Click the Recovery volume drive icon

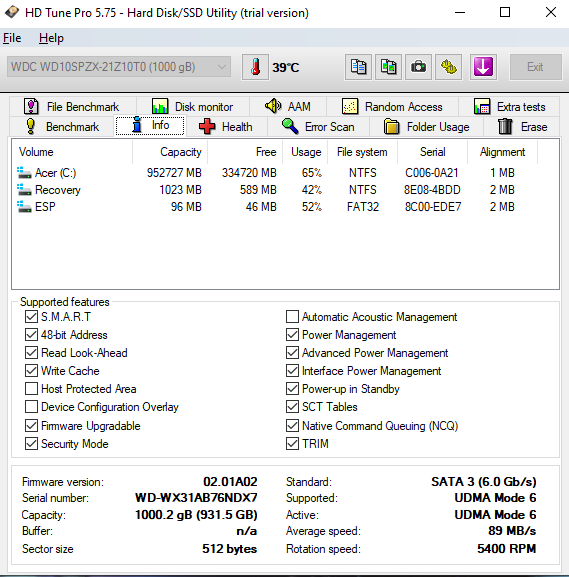click(x=24, y=190)
